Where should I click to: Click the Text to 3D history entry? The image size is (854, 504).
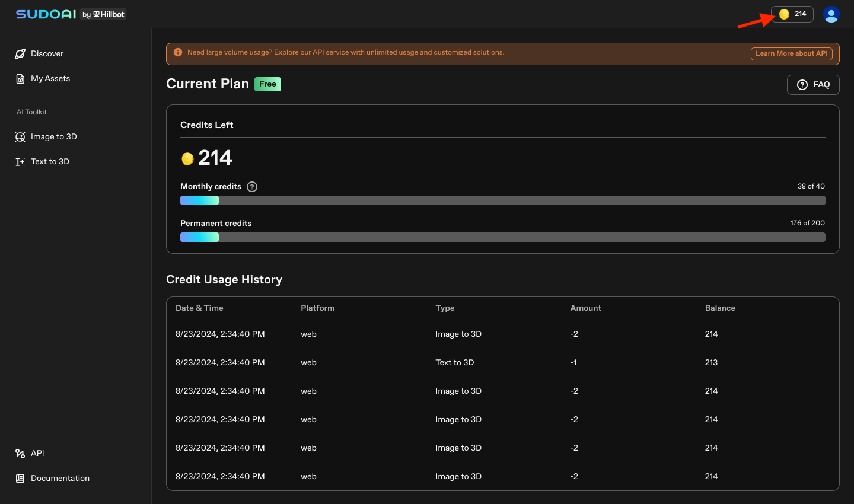point(455,363)
